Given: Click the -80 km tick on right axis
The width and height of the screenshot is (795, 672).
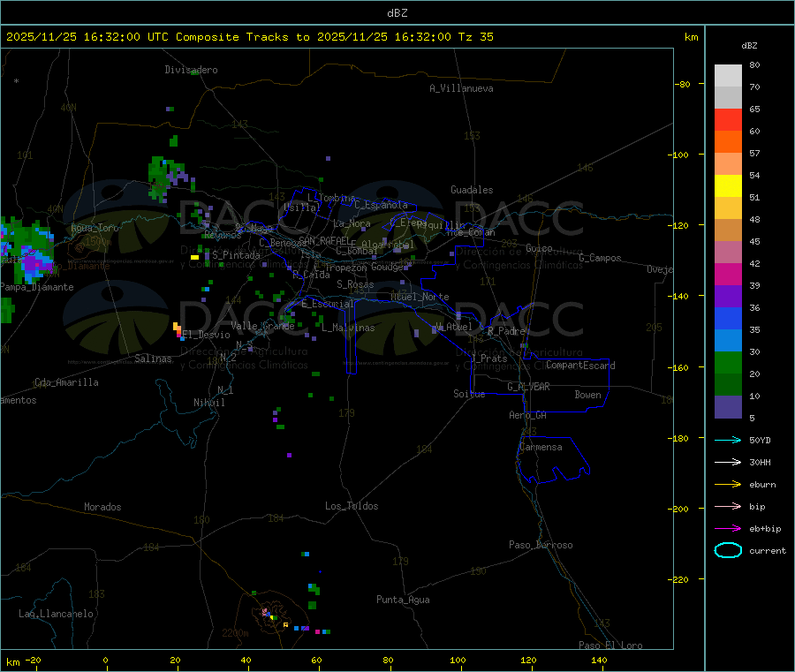Looking at the screenshot, I should (683, 84).
